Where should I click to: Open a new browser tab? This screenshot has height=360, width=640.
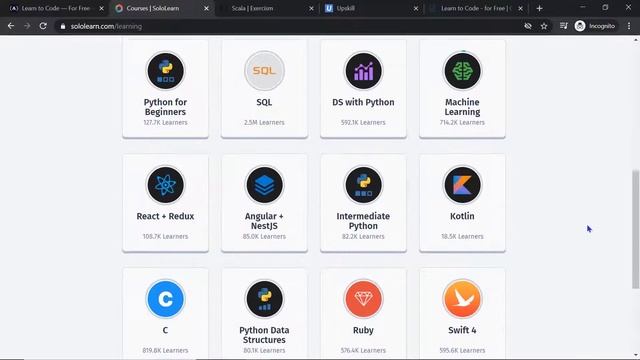click(x=539, y=8)
